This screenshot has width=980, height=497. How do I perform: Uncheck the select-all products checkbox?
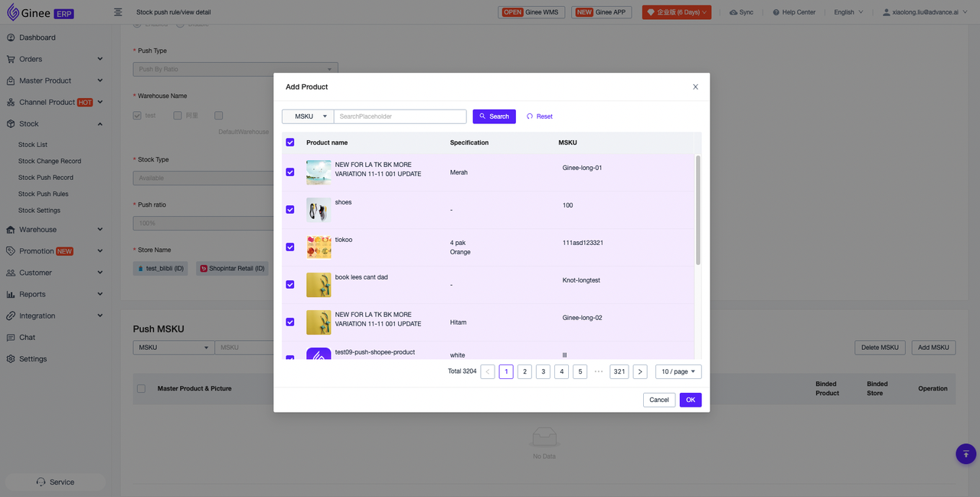tap(290, 142)
